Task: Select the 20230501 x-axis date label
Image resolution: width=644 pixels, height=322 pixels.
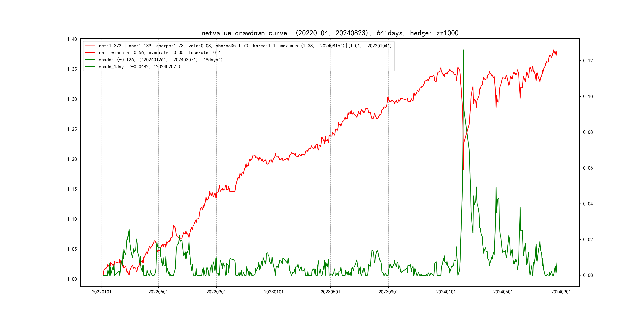Action: [x=330, y=292]
